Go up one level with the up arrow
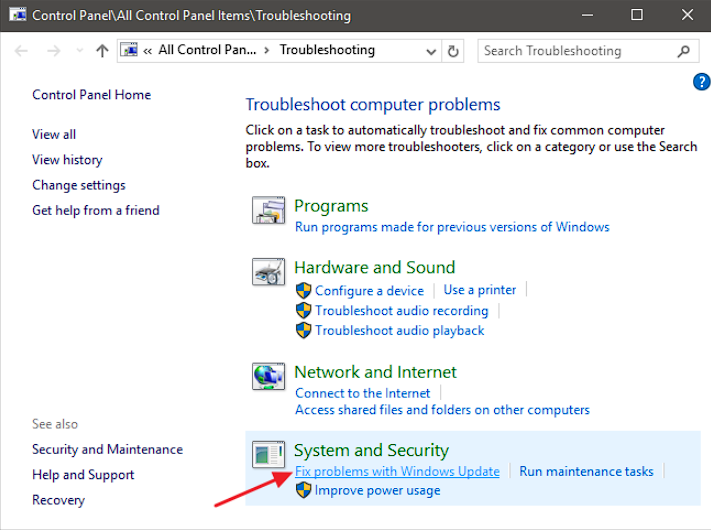The width and height of the screenshot is (711, 530). point(102,51)
